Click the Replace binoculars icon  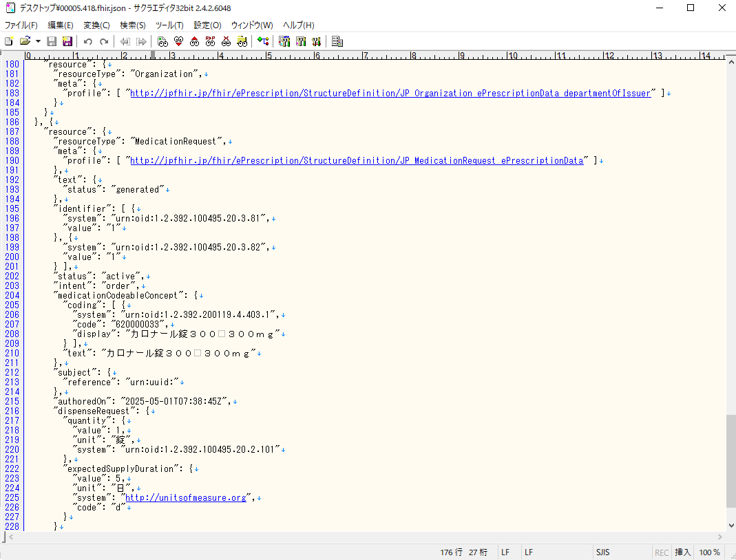210,41
